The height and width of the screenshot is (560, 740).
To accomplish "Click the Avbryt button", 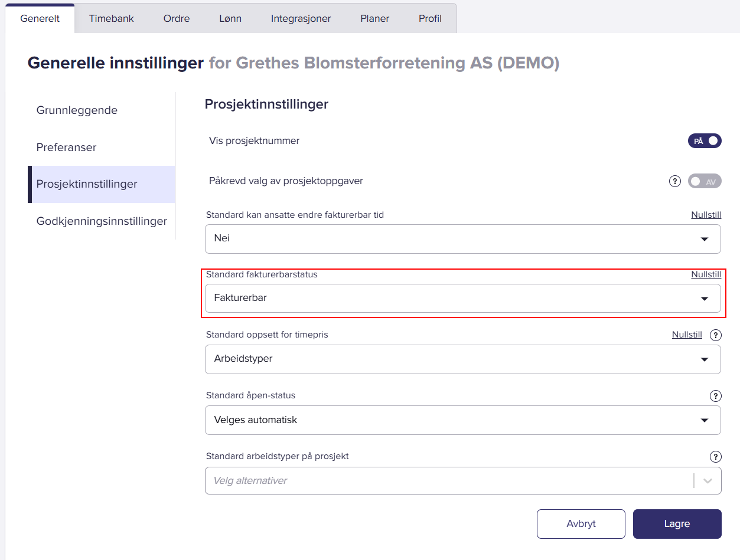I will coord(581,524).
